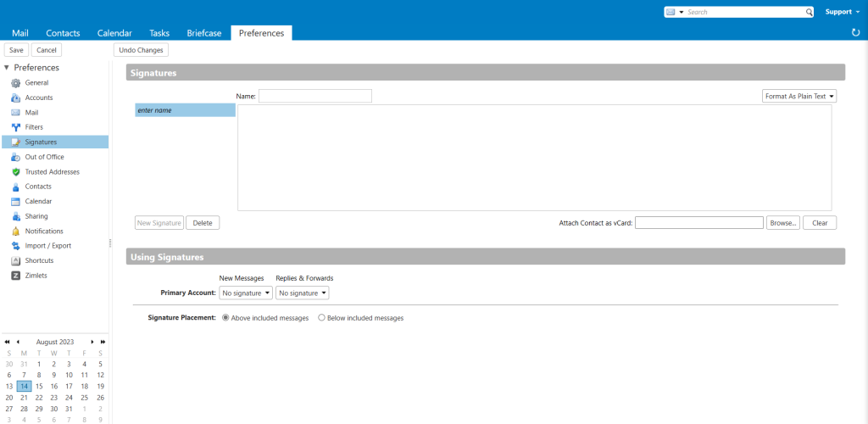Focus the signature Name input field
The width and height of the screenshot is (868, 424).
coord(314,96)
